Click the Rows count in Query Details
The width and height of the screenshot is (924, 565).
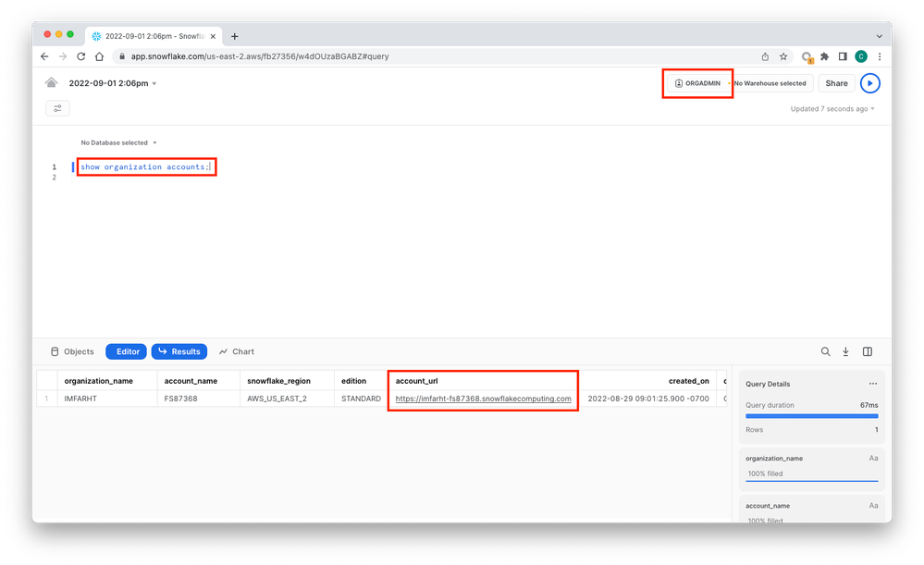point(811,429)
